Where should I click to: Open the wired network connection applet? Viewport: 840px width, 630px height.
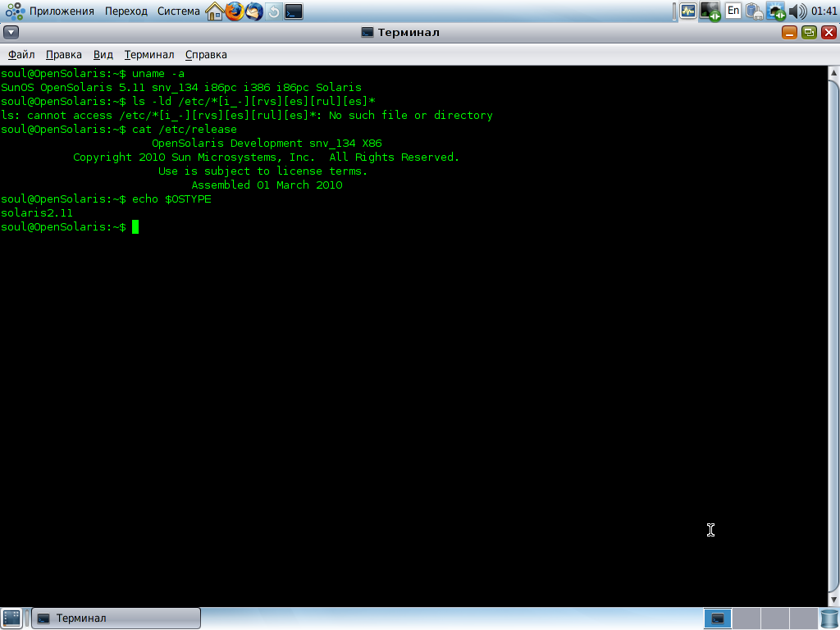(775, 11)
